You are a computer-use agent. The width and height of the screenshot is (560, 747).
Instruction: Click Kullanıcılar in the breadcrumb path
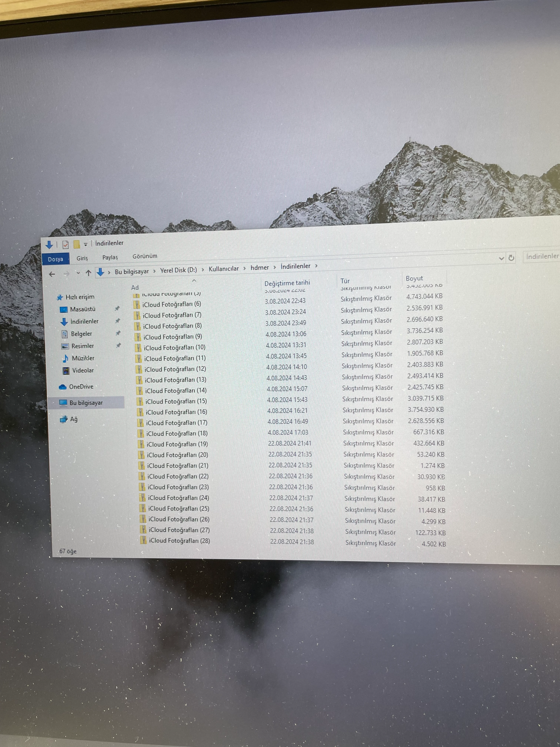click(x=224, y=269)
